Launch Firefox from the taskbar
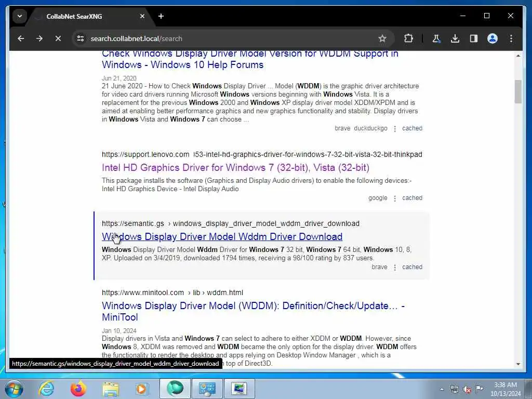 pos(78,389)
